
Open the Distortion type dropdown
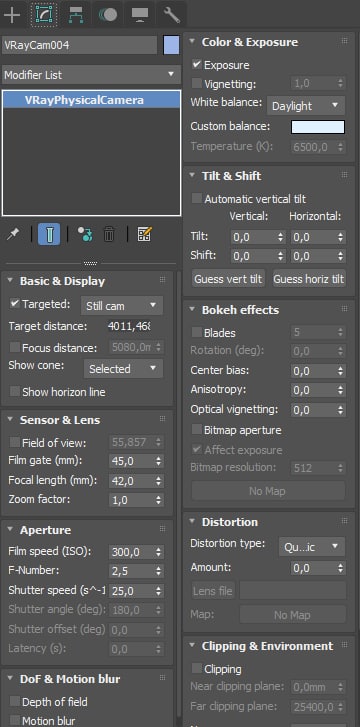tap(312, 547)
